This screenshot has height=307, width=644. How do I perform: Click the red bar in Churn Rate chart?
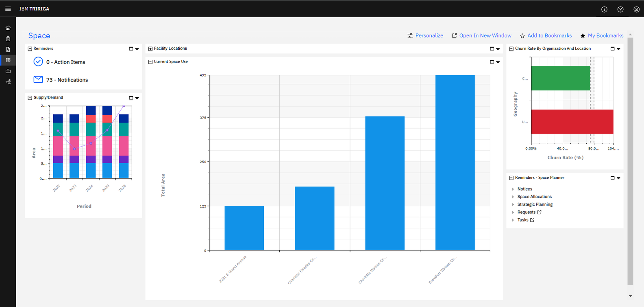click(572, 122)
